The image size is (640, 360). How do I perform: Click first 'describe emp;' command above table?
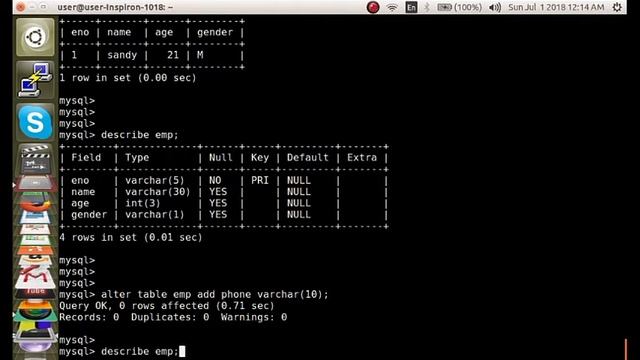coord(140,135)
